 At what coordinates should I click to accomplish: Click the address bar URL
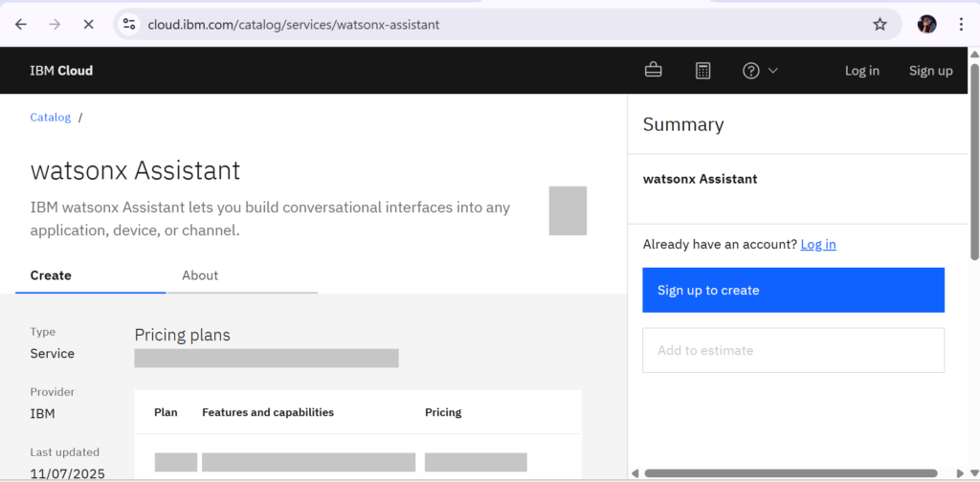pos(294,25)
